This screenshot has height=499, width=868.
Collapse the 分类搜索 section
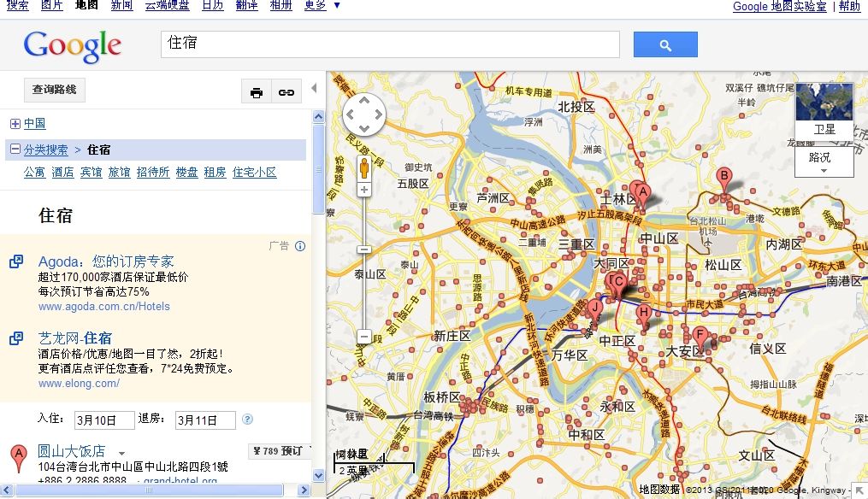pyautogui.click(x=15, y=150)
